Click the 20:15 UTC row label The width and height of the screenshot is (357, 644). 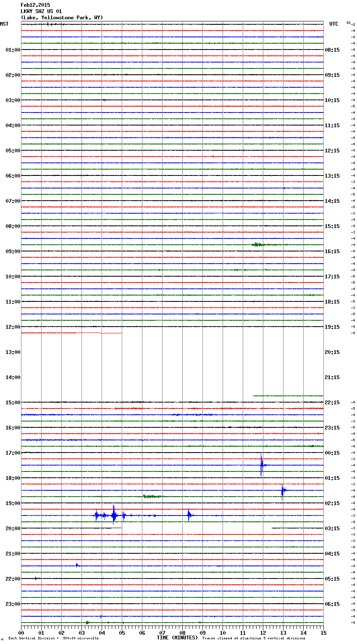332,352
